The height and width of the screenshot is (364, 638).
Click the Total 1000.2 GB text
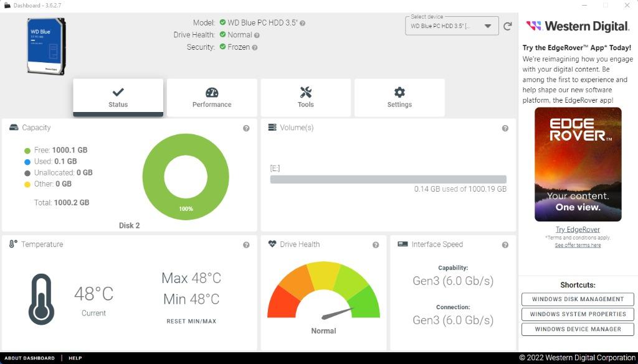click(62, 202)
